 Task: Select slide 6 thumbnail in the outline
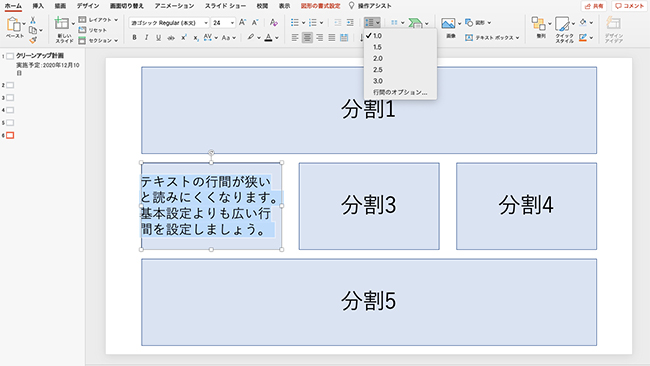[10, 135]
